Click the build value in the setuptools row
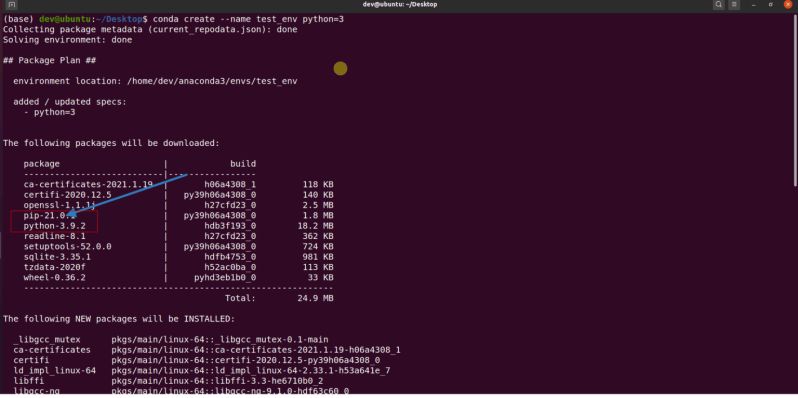The height and width of the screenshot is (398, 798). click(220, 247)
